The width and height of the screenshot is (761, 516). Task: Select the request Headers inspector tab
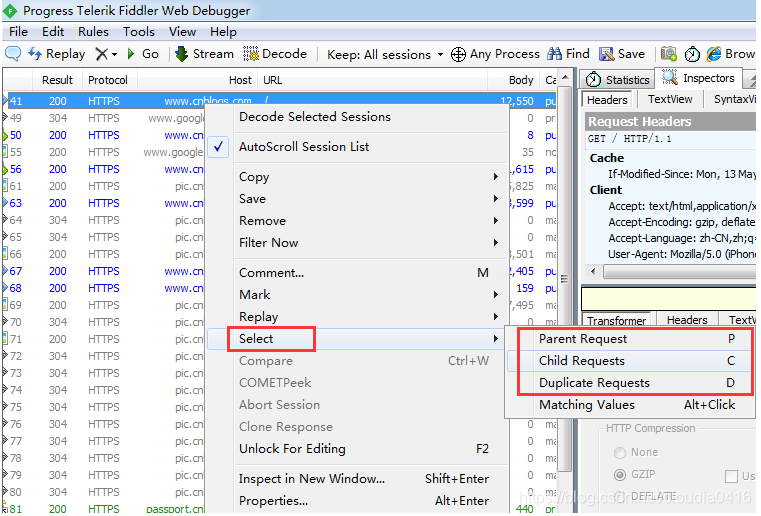pyautogui.click(x=607, y=100)
